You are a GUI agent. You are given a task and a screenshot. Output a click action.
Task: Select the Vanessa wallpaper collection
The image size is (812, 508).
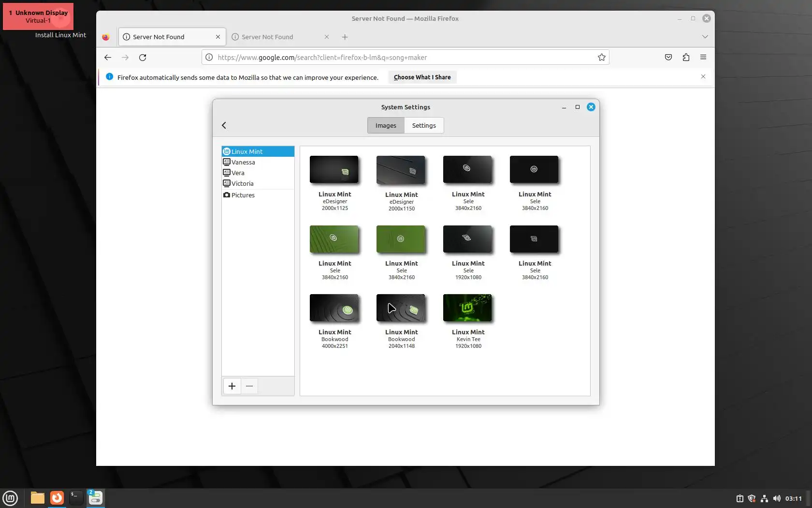point(258,162)
